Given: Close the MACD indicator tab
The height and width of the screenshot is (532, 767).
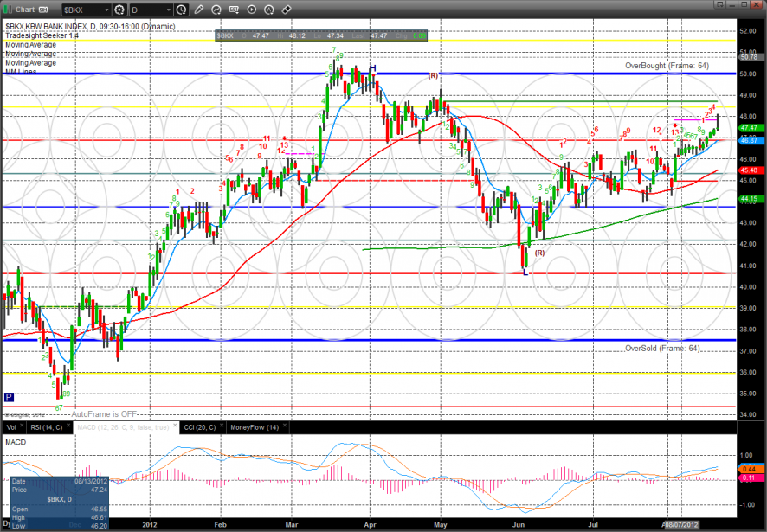Looking at the screenshot, I should tap(173, 426).
